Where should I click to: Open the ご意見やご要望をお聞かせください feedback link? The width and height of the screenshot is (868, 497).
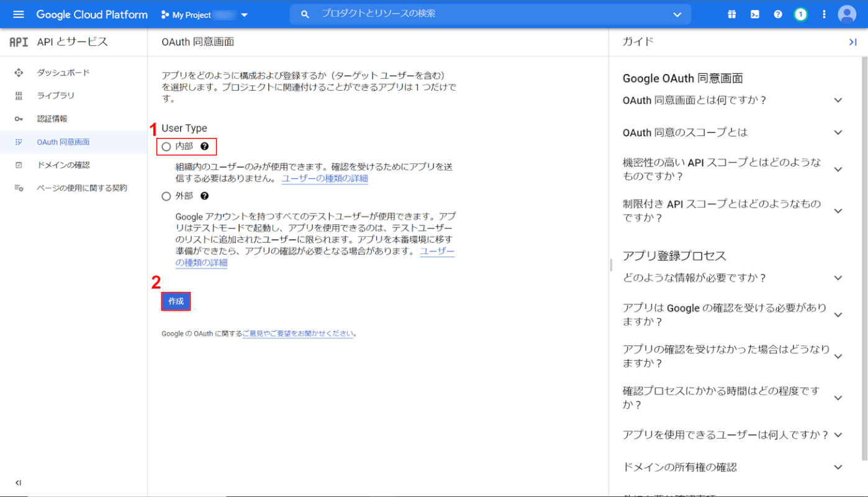point(298,334)
